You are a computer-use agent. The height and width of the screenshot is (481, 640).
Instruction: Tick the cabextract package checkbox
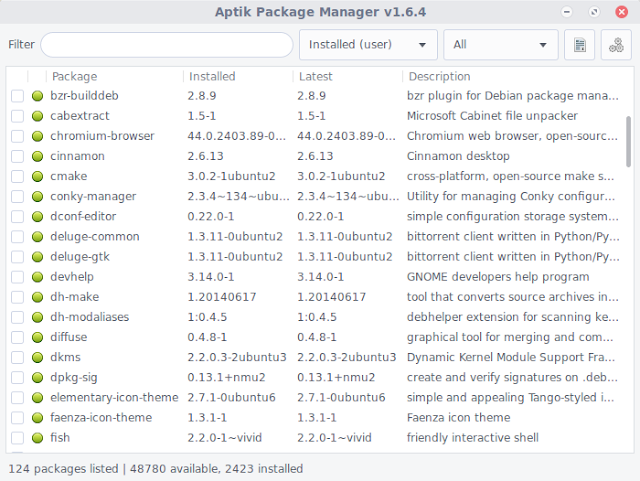[18, 116]
